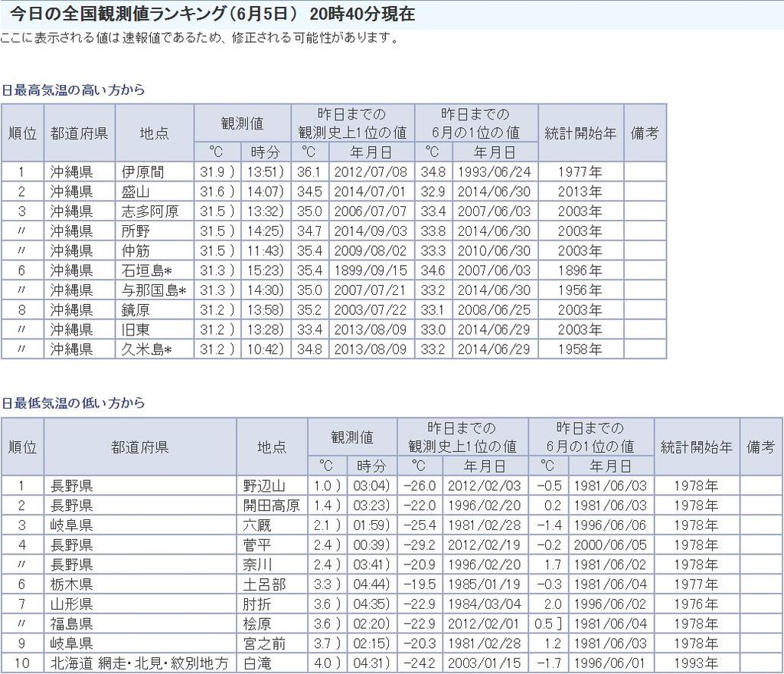The image size is (784, 674).
Task: Click the 菅平 station name
Action: 257,545
